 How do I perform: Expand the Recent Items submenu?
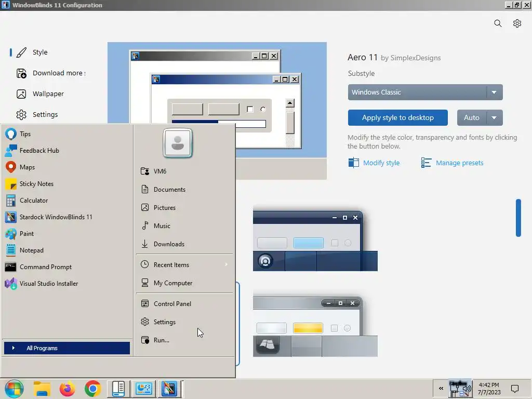pos(184,264)
